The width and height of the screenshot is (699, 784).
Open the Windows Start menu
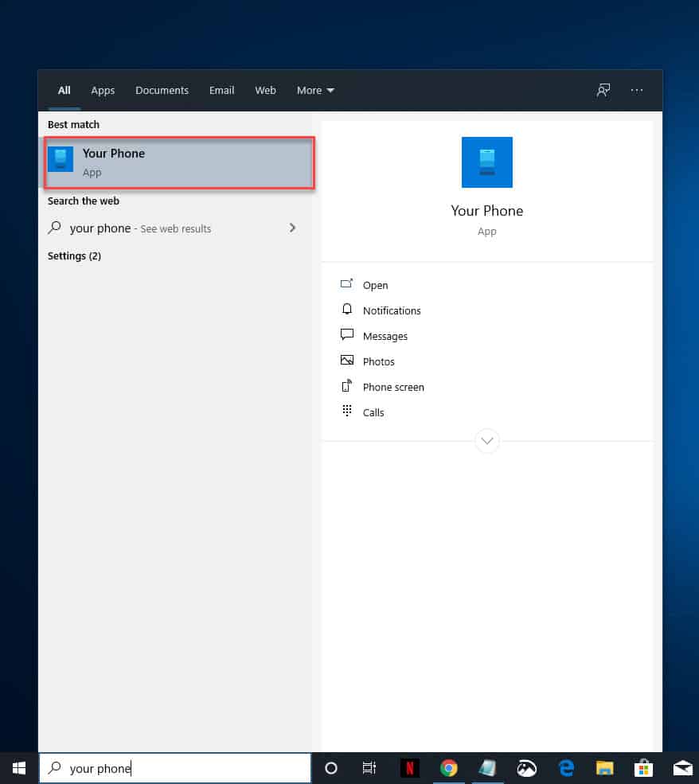(x=19, y=768)
